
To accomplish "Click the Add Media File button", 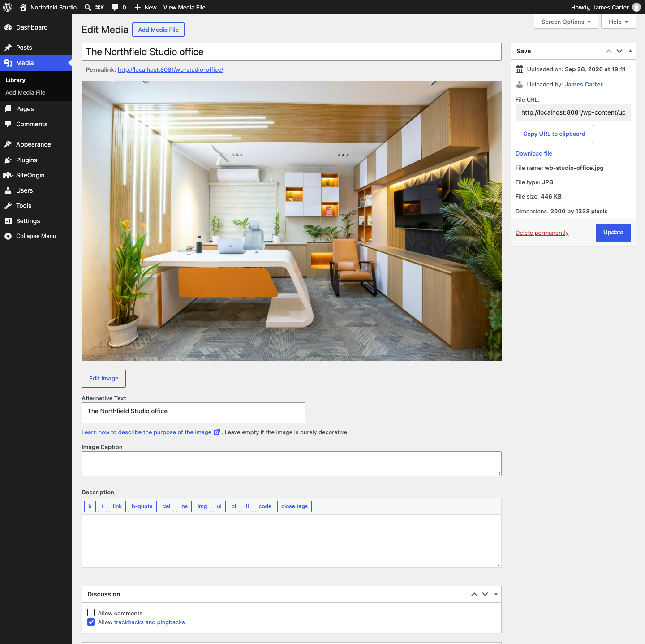I will pyautogui.click(x=158, y=30).
